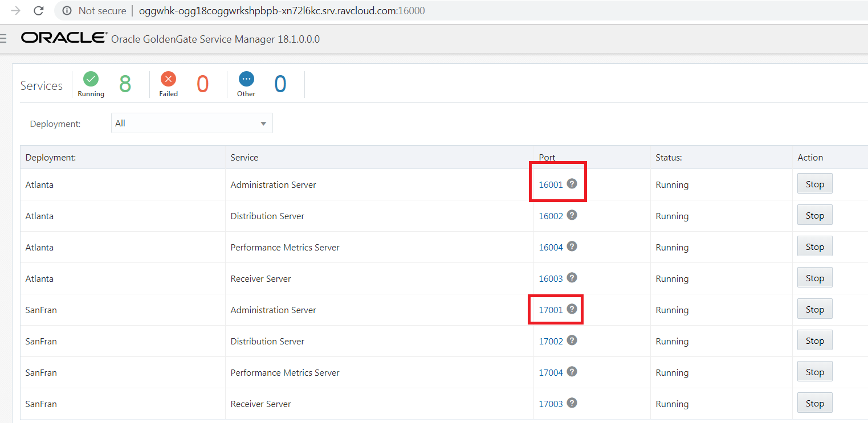Screen dimensions: 868x423
Task: Select Atlanta in the Administration Server row
Action: point(39,185)
